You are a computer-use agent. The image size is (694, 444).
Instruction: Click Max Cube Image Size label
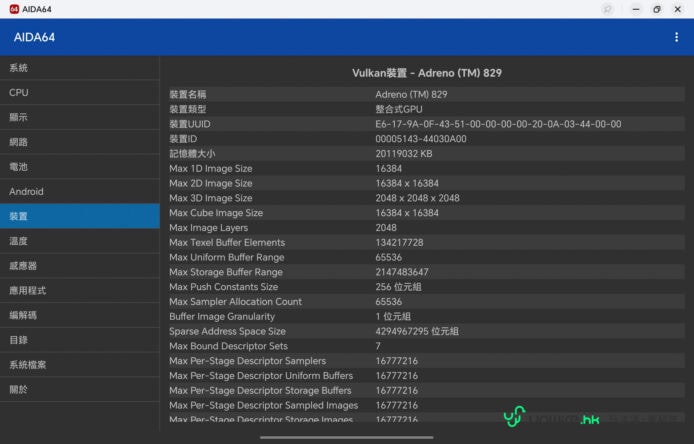point(216,213)
